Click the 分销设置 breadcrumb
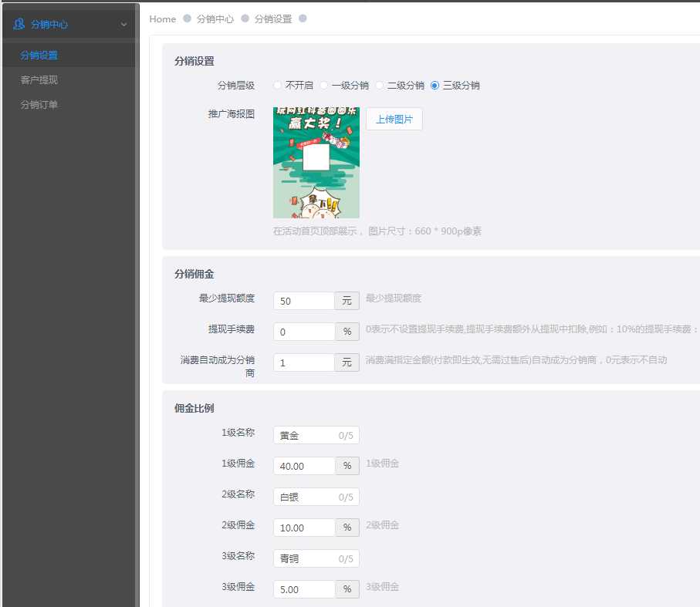Screen dimensions: 700x607 pyautogui.click(x=272, y=19)
